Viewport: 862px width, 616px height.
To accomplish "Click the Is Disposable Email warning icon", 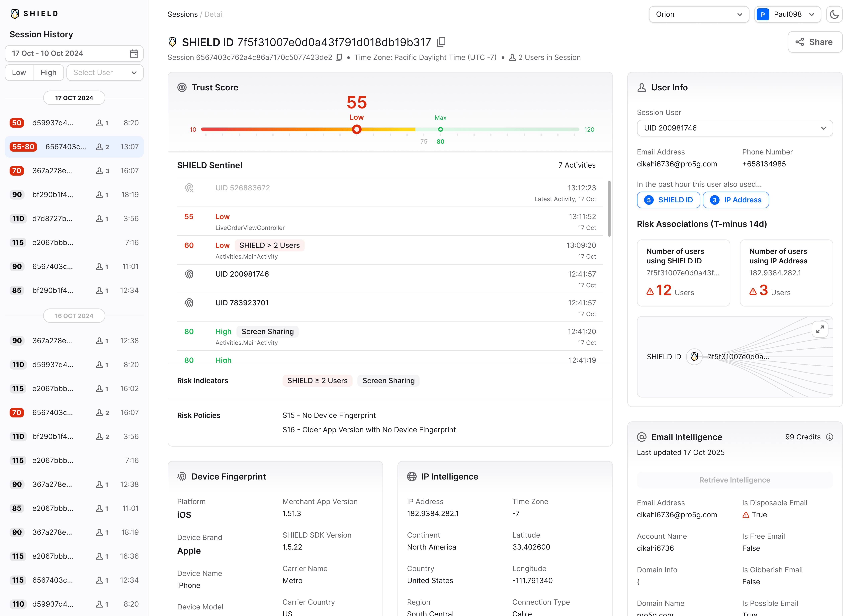I will pyautogui.click(x=746, y=515).
